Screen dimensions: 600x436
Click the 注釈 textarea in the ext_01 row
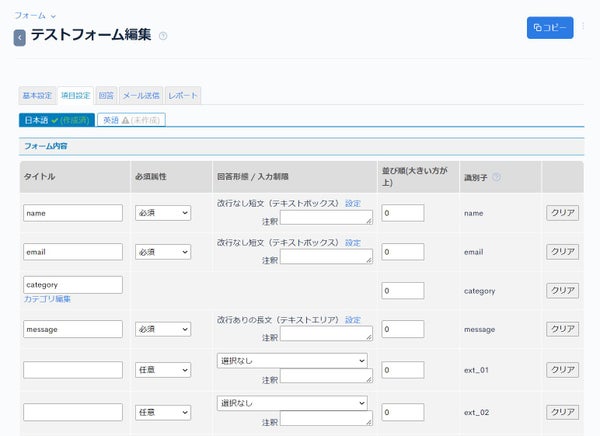(x=326, y=376)
